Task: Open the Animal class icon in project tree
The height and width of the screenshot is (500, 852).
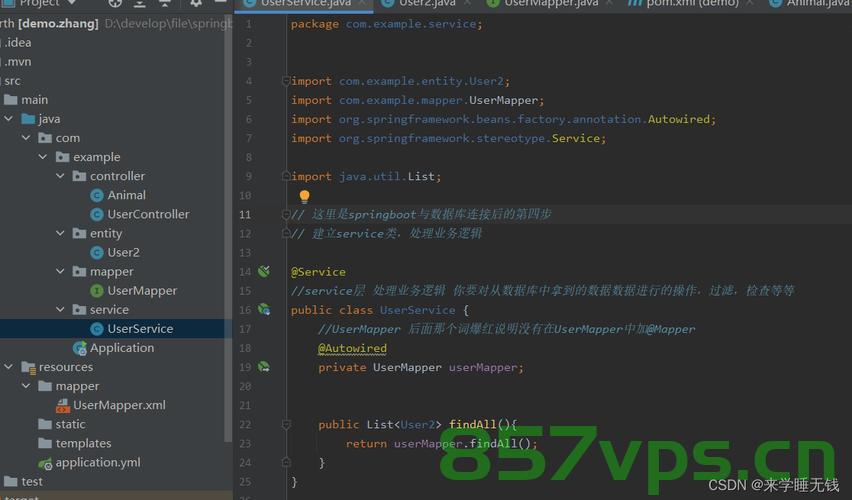Action: (x=97, y=195)
